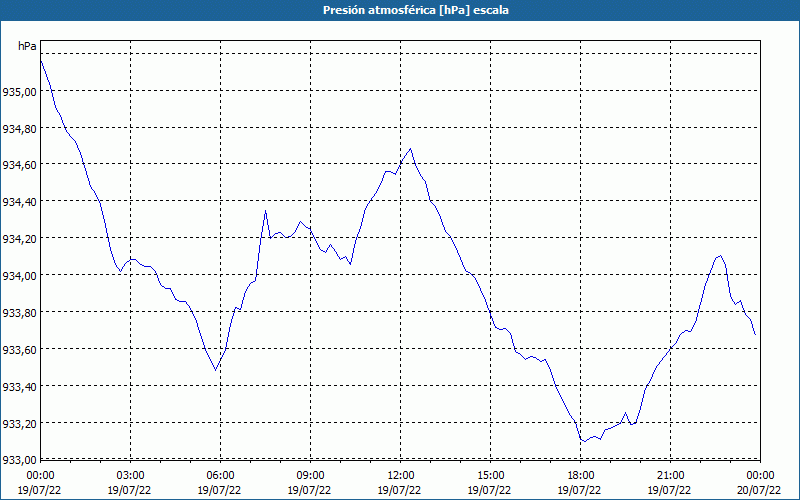The width and height of the screenshot is (800, 500).
Task: Click the 03:00 time axis label
Action: click(x=131, y=476)
